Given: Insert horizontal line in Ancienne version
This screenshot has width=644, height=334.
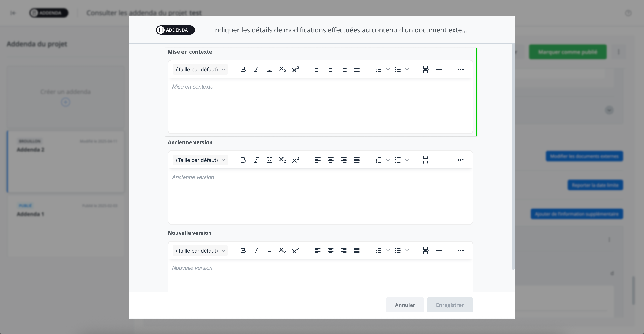Looking at the screenshot, I should [438, 160].
